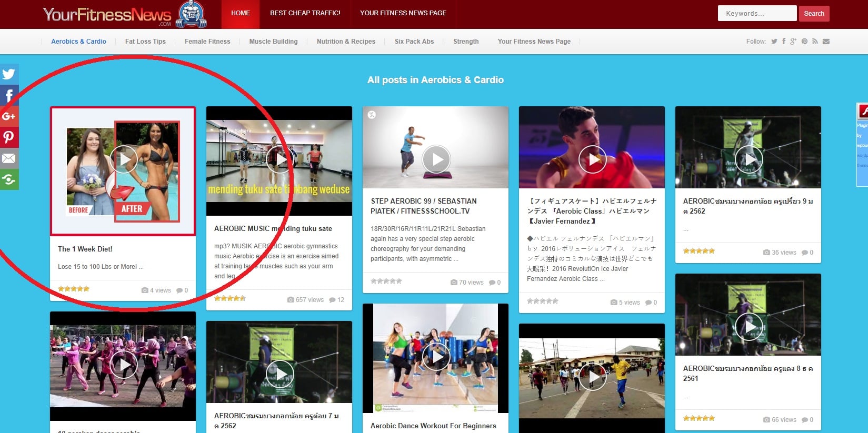Image resolution: width=868 pixels, height=433 pixels.
Task: Follow on Pinterest in the header
Action: [804, 42]
